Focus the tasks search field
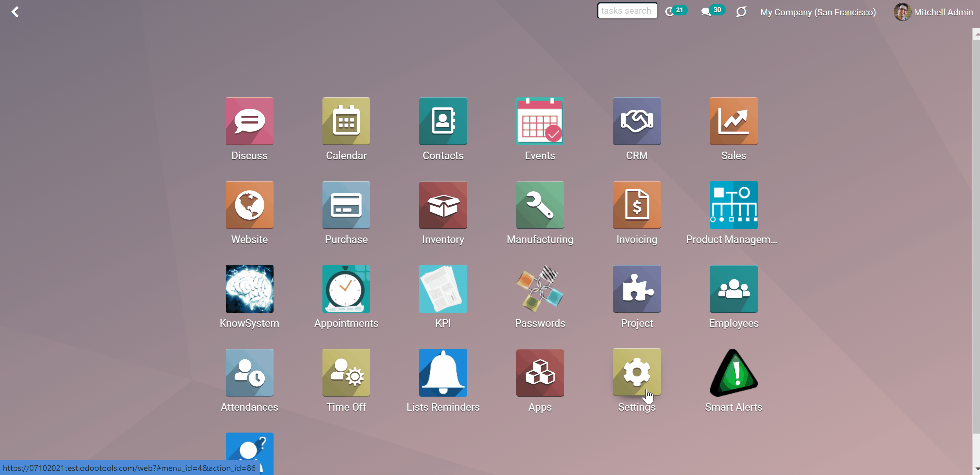Image resolution: width=980 pixels, height=475 pixels. (x=627, y=11)
